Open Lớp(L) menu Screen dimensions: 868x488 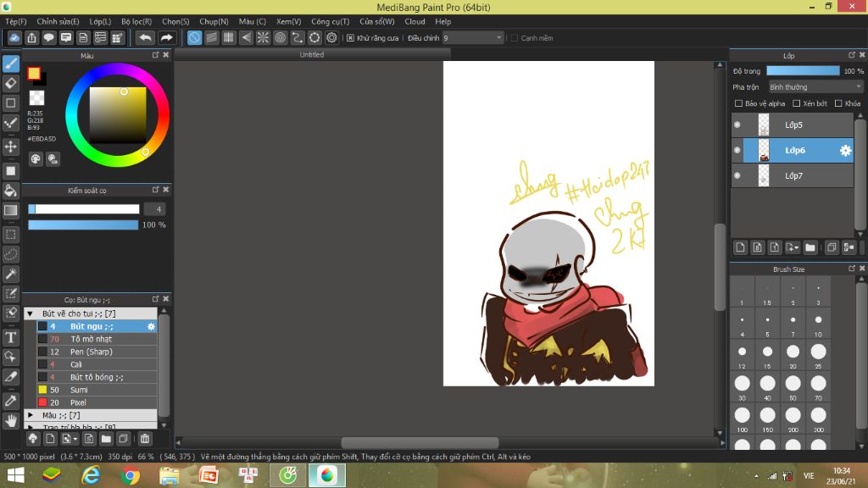pyautogui.click(x=100, y=21)
